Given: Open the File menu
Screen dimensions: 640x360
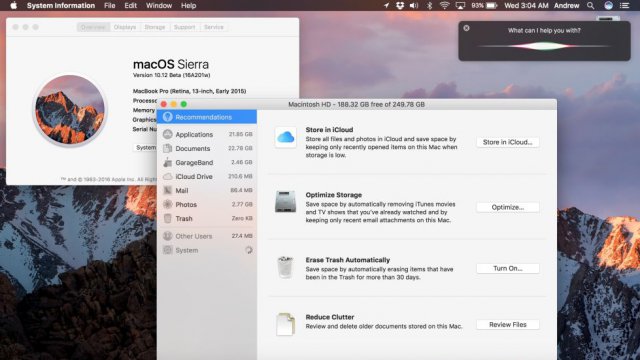Looking at the screenshot, I should pyautogui.click(x=109, y=6).
